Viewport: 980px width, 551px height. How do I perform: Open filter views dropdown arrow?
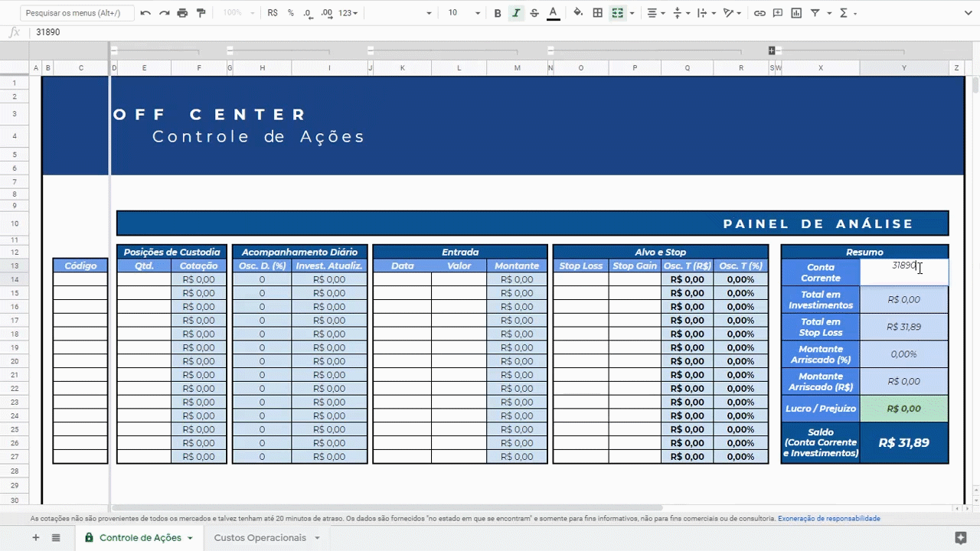pos(828,13)
